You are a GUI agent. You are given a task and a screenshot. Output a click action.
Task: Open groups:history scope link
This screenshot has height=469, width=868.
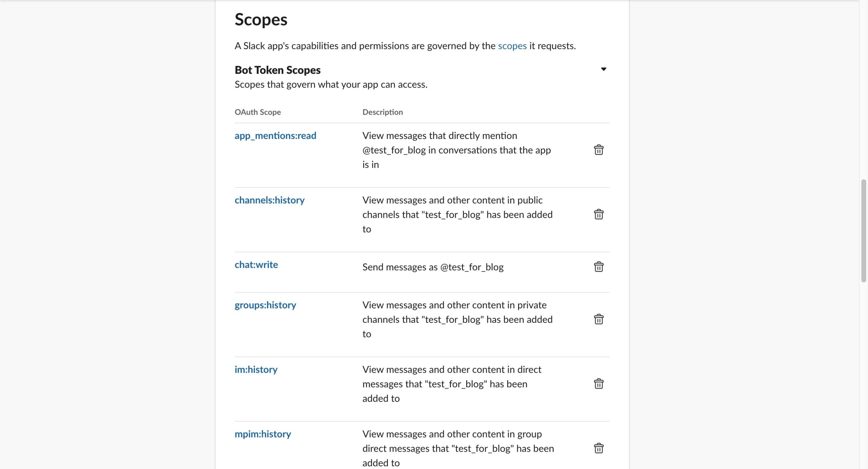(265, 305)
